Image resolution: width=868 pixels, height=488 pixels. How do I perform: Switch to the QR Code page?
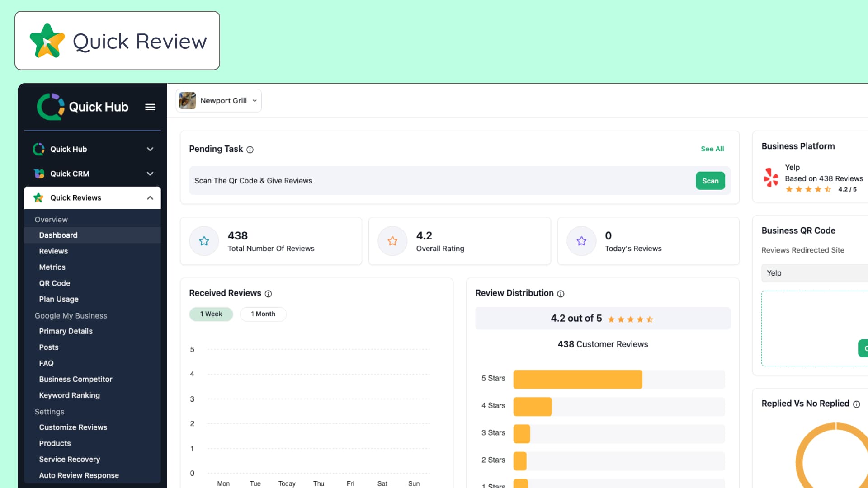click(54, 283)
